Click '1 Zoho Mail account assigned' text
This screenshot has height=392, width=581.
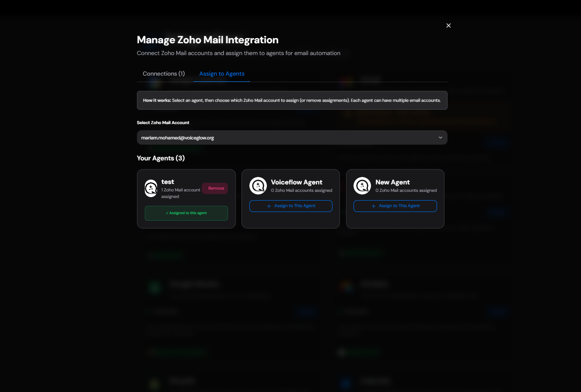(x=181, y=193)
